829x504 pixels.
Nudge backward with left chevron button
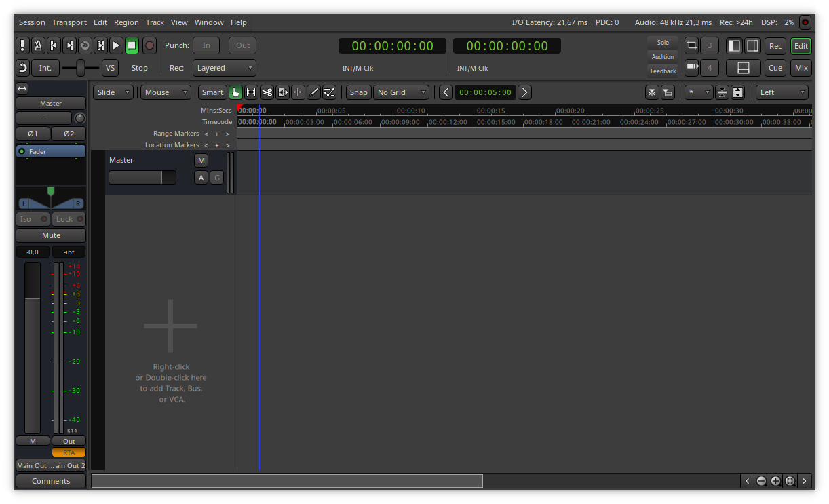[445, 92]
